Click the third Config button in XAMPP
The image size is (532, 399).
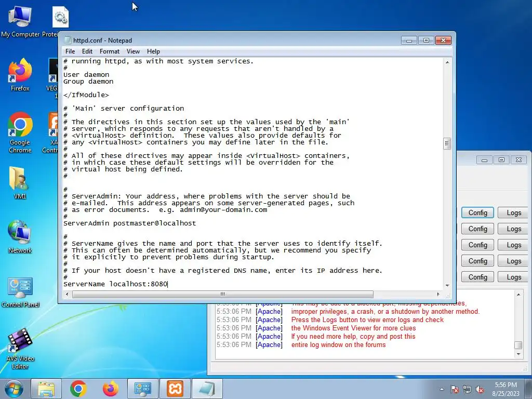coord(478,245)
